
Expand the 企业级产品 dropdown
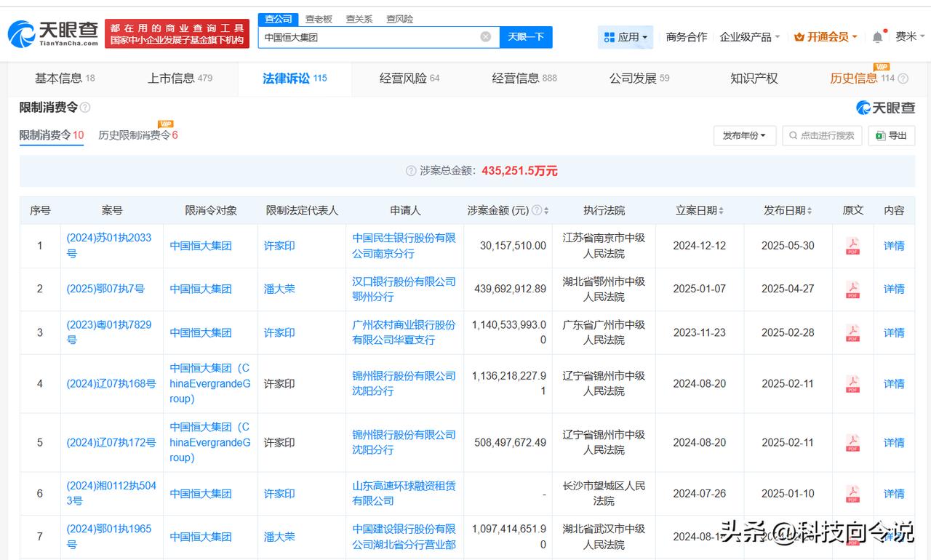[750, 37]
